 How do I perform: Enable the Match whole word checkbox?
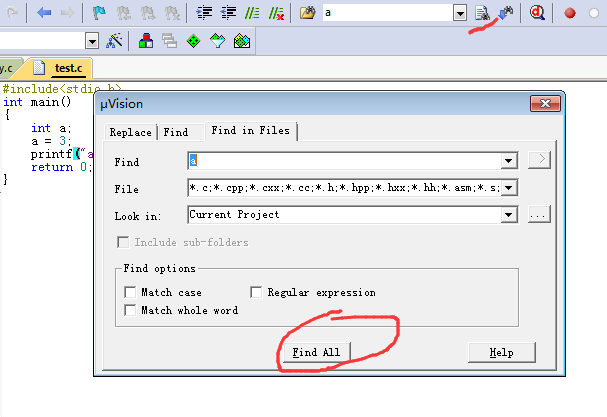click(130, 310)
